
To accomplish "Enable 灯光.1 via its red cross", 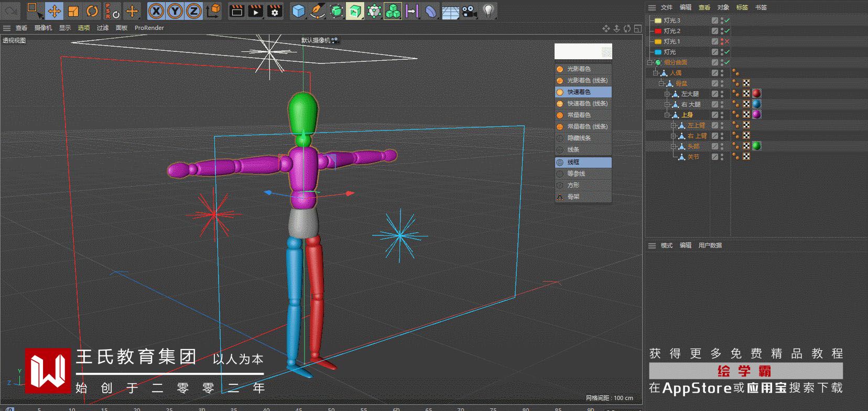I will pos(727,41).
